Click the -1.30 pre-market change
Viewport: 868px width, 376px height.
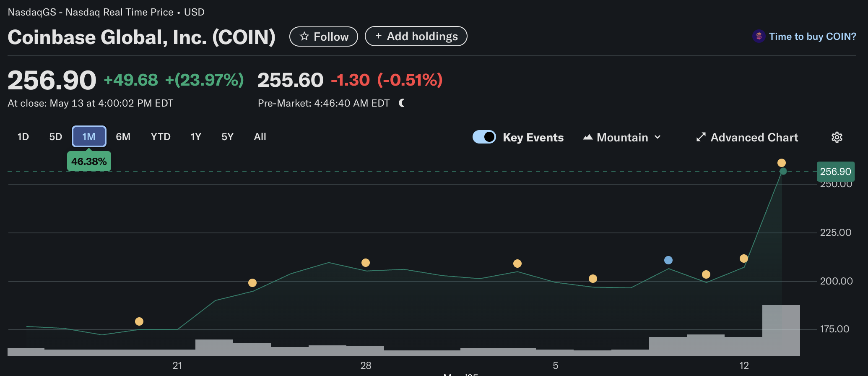tap(351, 80)
